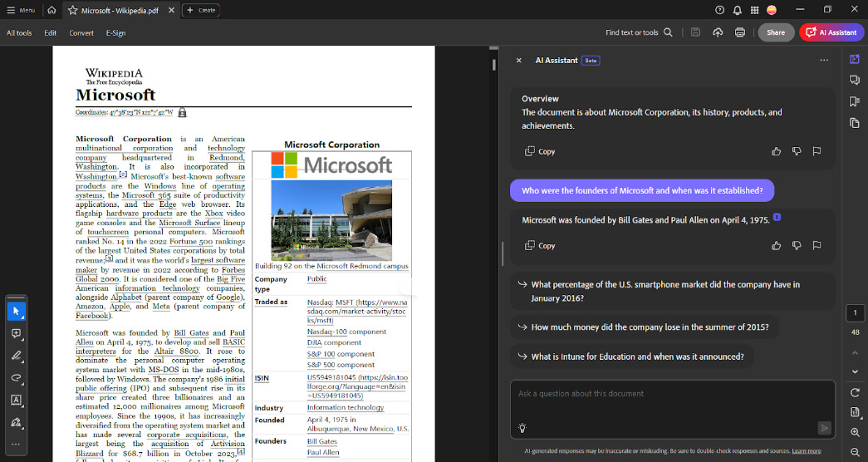Thumbs up the founders answer
The width and height of the screenshot is (868, 462).
coord(776,245)
